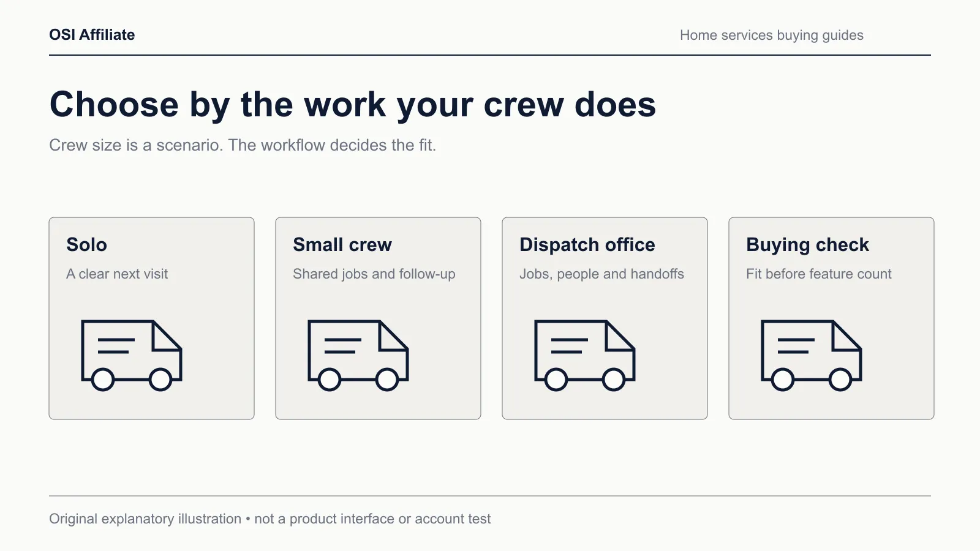Screen dimensions: 980x551
Task: Click the text 'Shared jobs and follow-up'
Action: point(374,274)
